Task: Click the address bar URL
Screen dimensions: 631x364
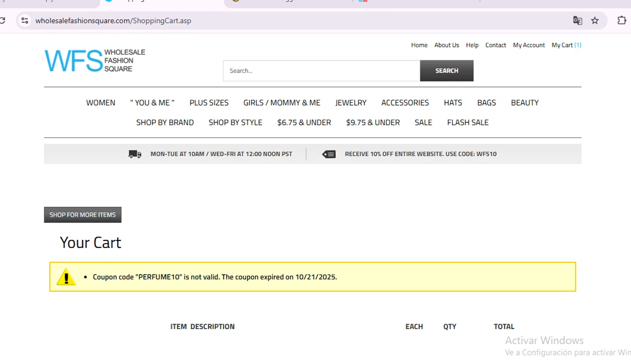Action: point(113,21)
